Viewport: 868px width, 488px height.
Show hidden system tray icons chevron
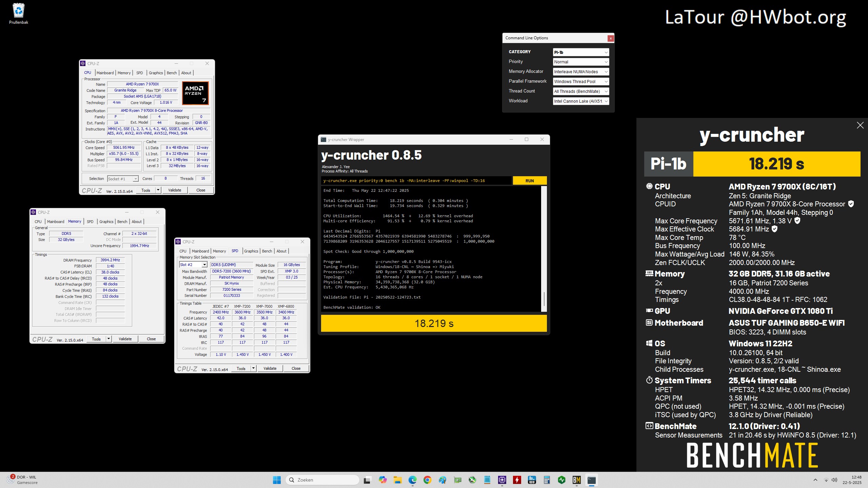(x=815, y=480)
